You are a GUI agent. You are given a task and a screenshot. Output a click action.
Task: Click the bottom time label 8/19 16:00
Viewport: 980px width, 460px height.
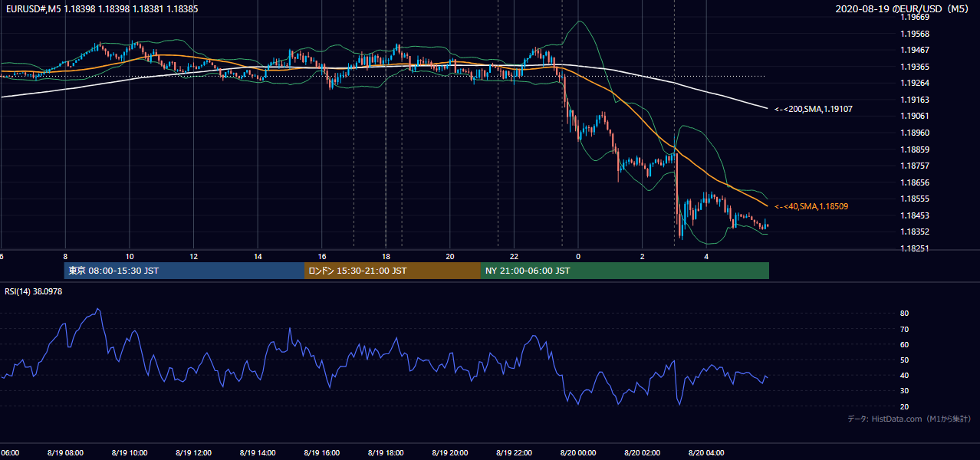point(322,453)
